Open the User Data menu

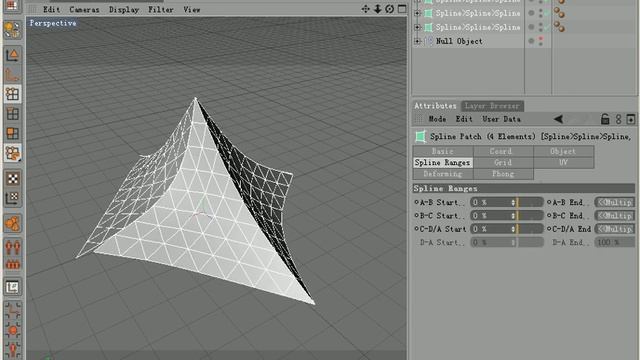(x=502, y=119)
